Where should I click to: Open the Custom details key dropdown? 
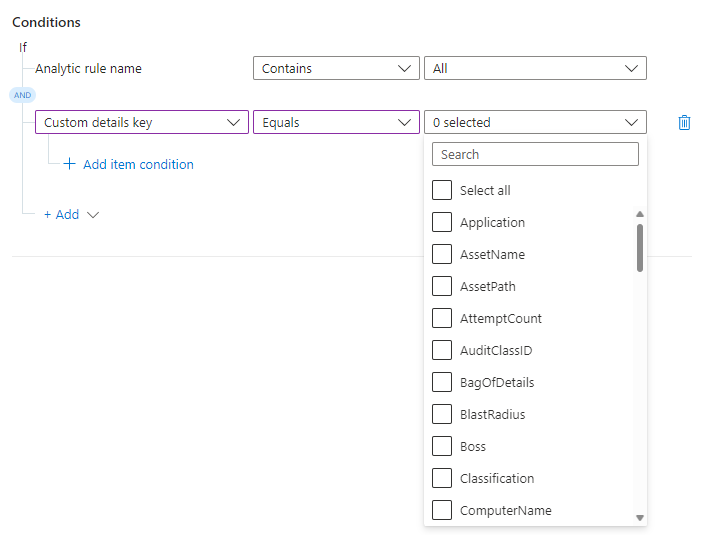click(141, 122)
